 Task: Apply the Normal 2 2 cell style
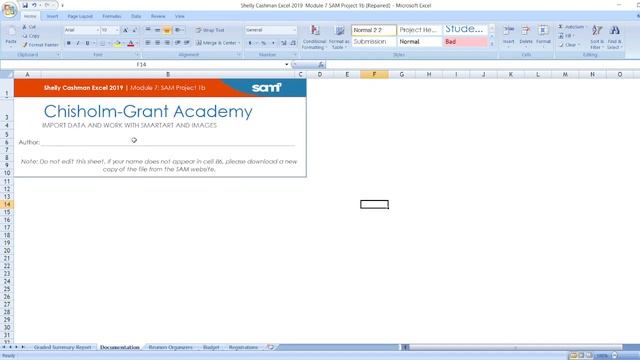click(374, 30)
